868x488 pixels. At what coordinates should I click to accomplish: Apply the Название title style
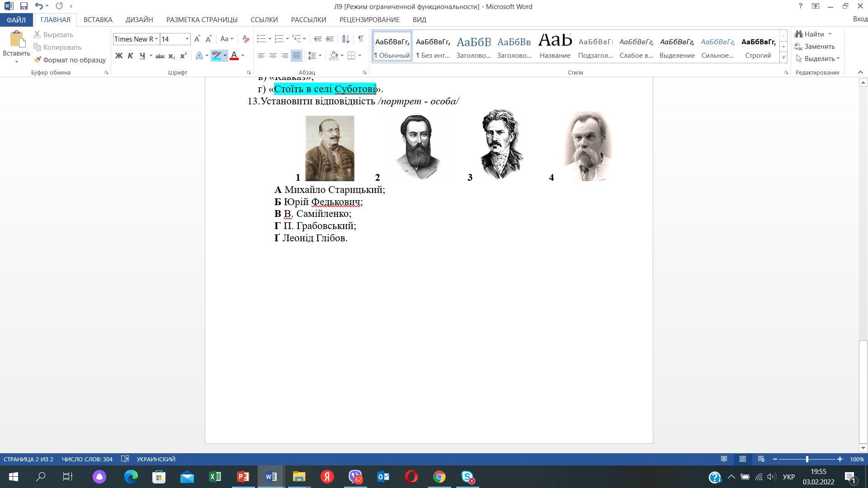555,46
